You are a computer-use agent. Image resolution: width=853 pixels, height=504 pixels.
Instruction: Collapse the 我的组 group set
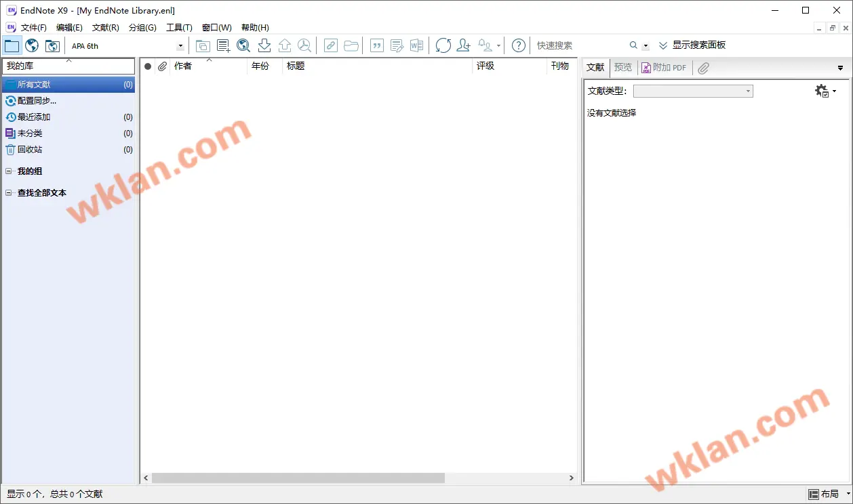tap(9, 171)
